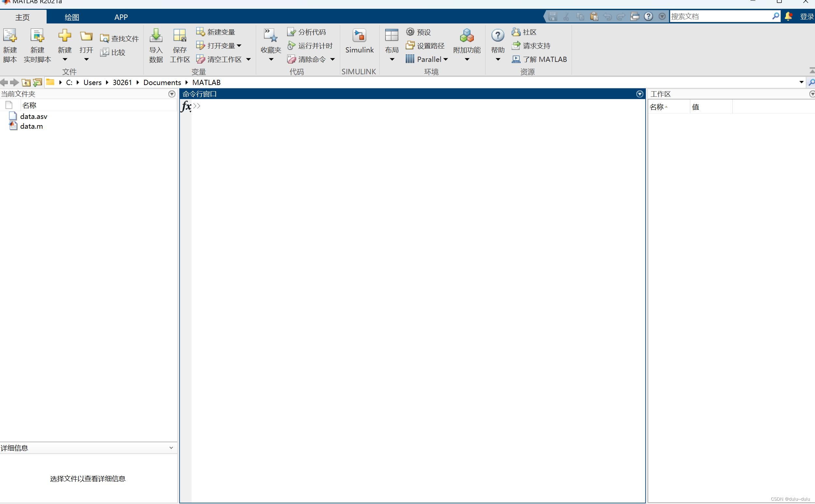Click the switch windows icon in quick access
815x504 pixels.
click(635, 16)
